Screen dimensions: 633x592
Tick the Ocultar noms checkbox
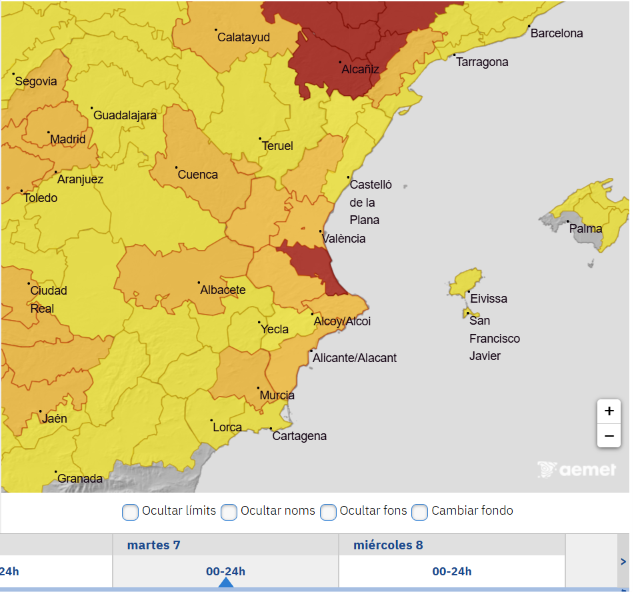229,512
